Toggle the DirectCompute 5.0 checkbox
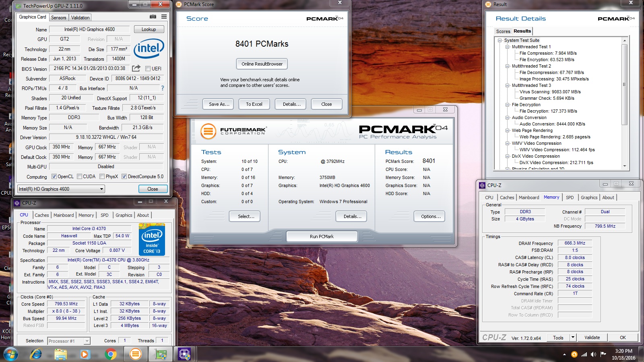 [124, 177]
